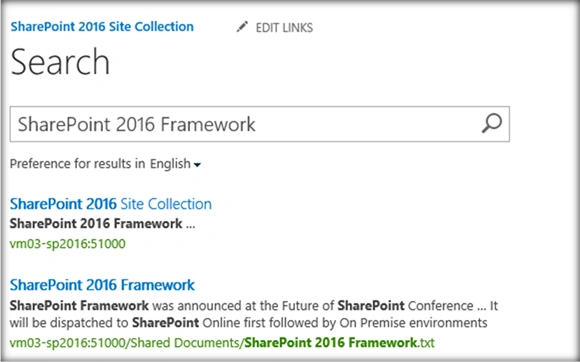This screenshot has height=362, width=580.
Task: Click the Search page heading
Action: tap(60, 62)
